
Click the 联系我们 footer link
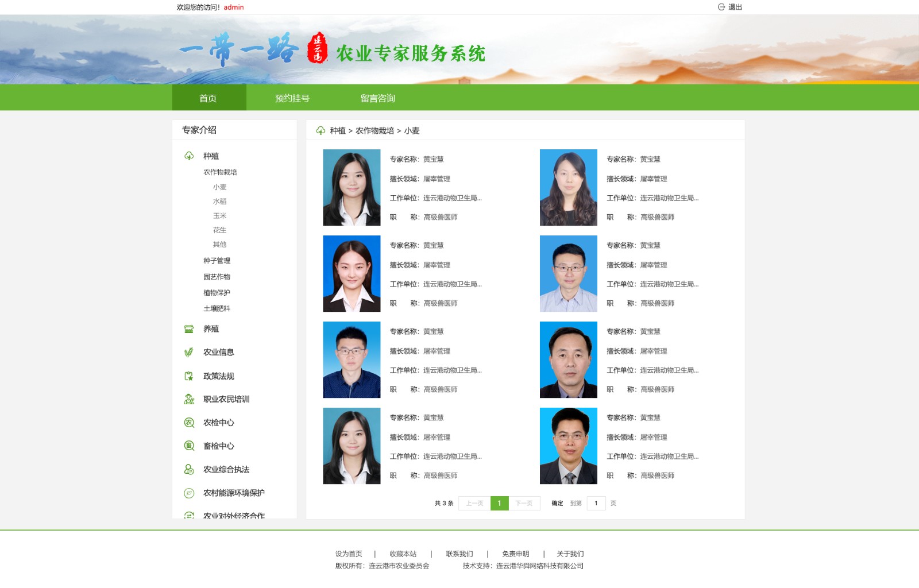click(x=459, y=554)
